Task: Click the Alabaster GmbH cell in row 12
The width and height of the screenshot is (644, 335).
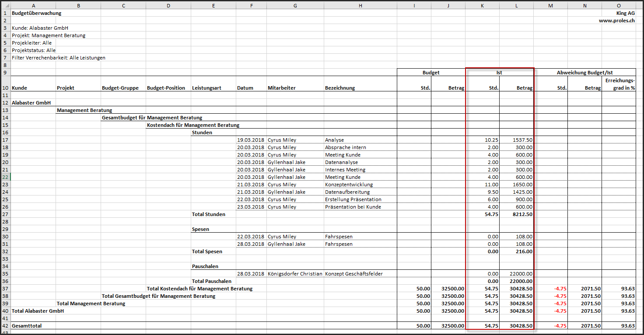Action: tap(31, 103)
